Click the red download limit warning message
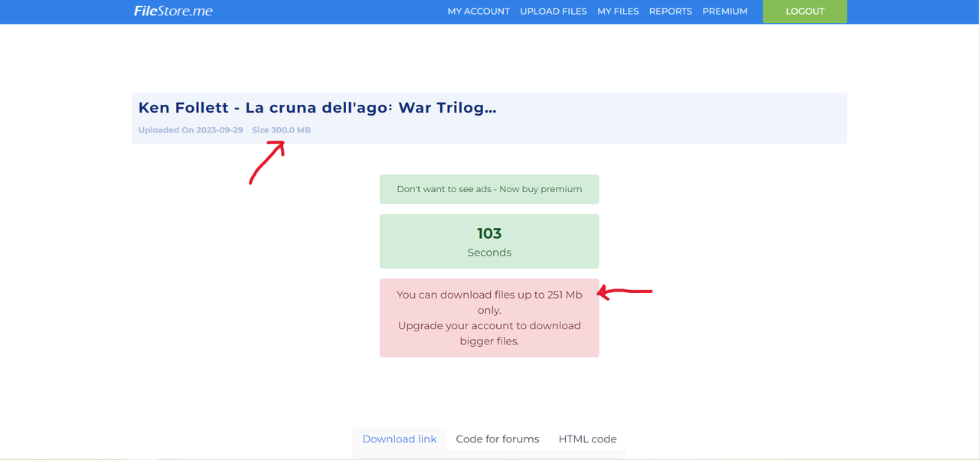The width and height of the screenshot is (980, 460). (x=489, y=318)
